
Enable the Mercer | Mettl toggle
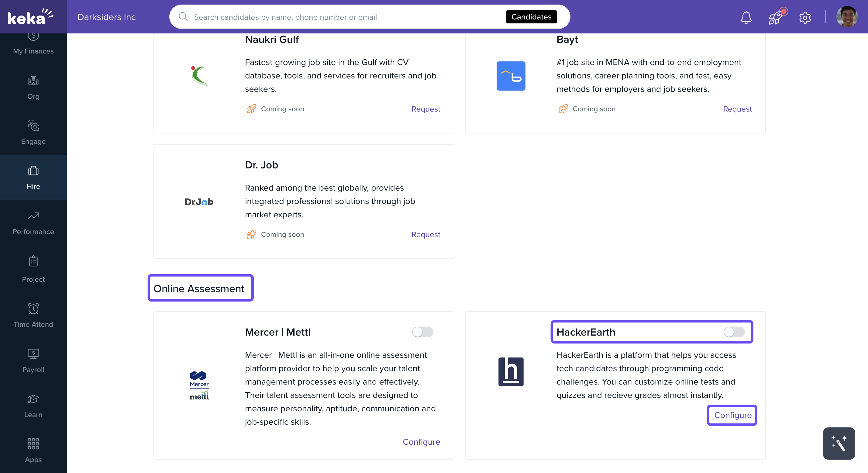[x=422, y=332]
